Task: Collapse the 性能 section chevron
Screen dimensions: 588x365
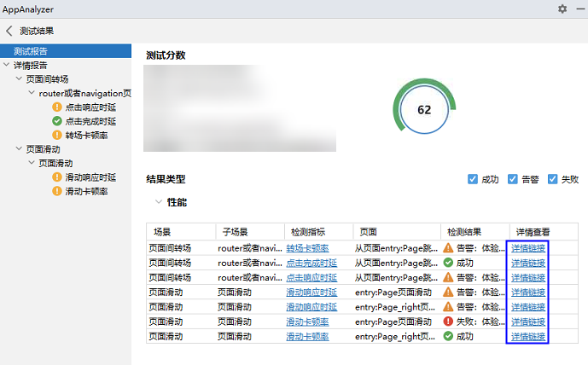Action: coord(157,202)
